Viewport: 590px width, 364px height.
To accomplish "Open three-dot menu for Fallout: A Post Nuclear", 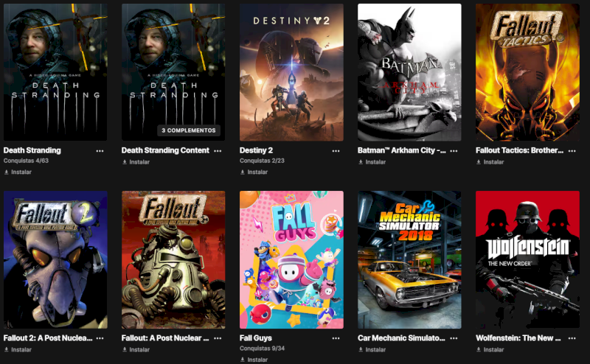I will click(218, 338).
